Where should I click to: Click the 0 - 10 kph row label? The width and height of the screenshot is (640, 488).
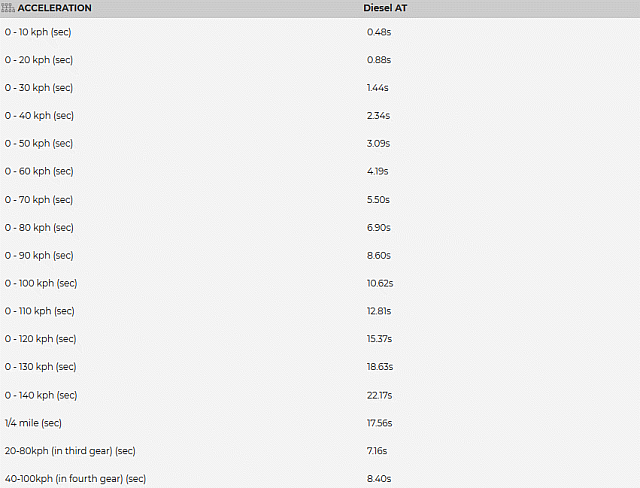[38, 32]
